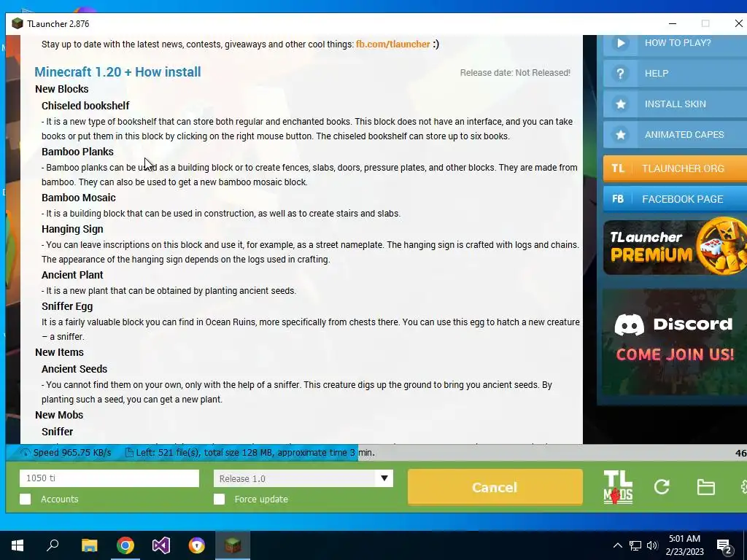Click the Cancel download button
Image resolution: width=747 pixels, height=560 pixels.
[495, 487]
